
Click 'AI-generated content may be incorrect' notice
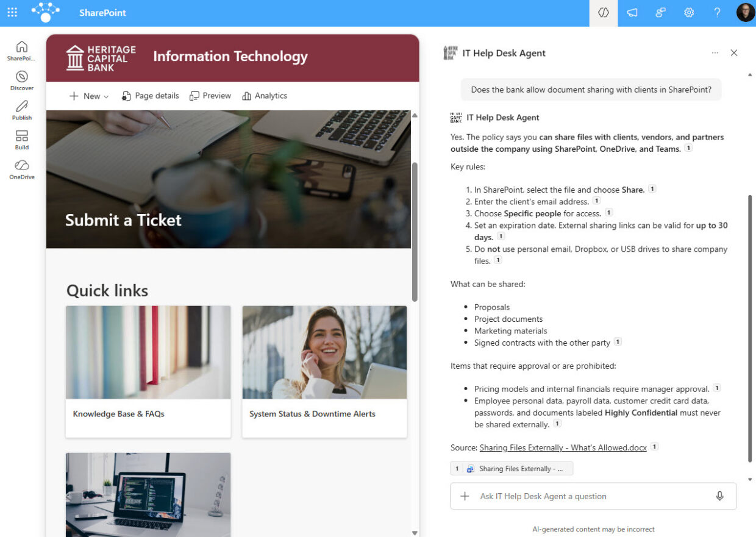593,529
